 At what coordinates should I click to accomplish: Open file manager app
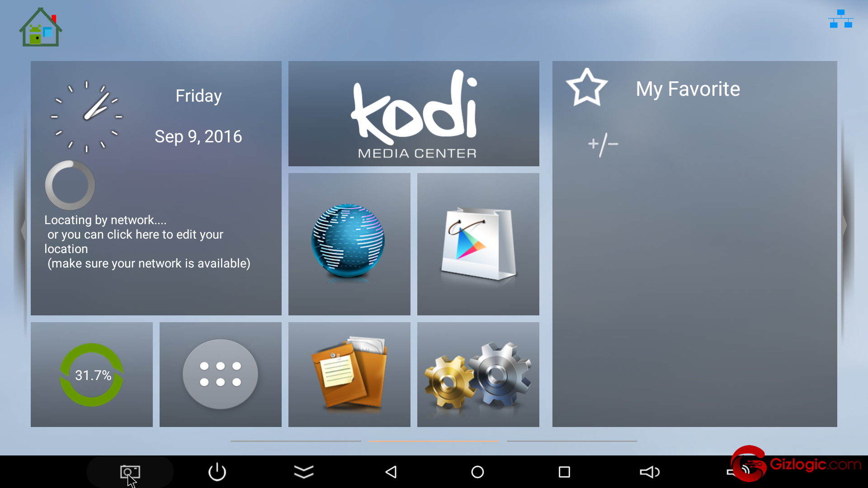click(x=350, y=375)
